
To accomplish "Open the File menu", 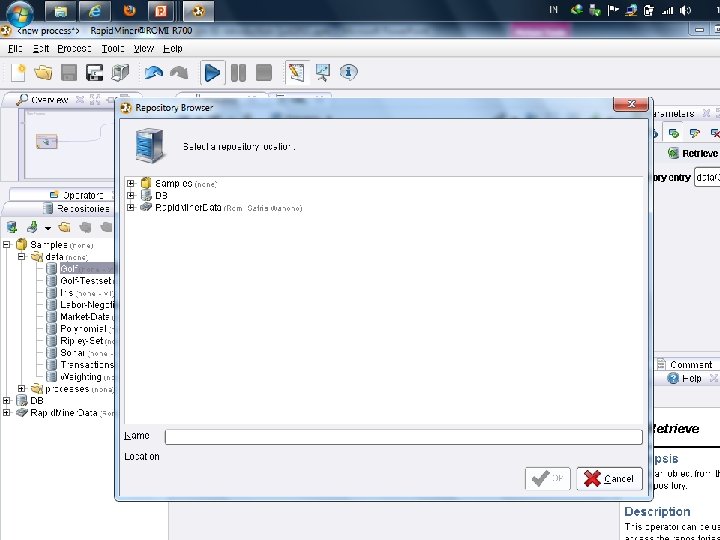I will point(15,49).
